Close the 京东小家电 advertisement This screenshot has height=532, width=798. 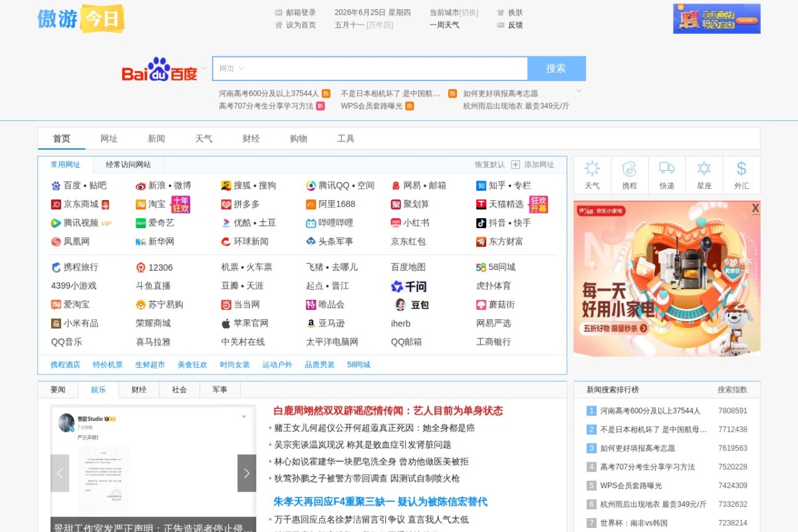point(755,208)
